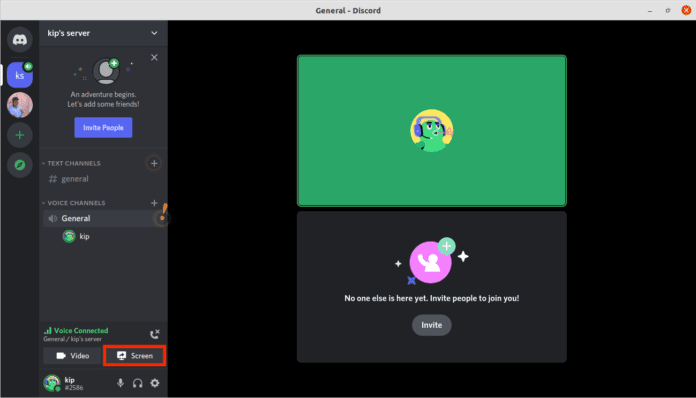Turn on camera with Video button
Viewport: 696px width, 398px height.
point(72,356)
